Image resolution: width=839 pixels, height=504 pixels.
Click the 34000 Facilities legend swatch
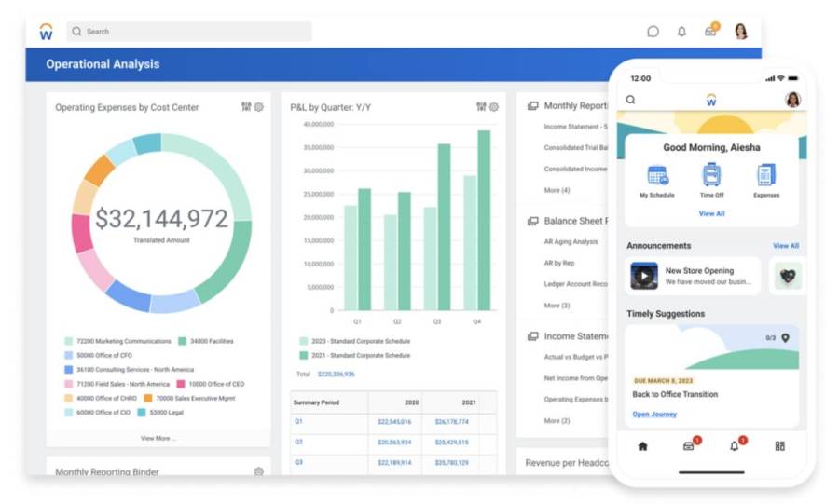coord(183,341)
